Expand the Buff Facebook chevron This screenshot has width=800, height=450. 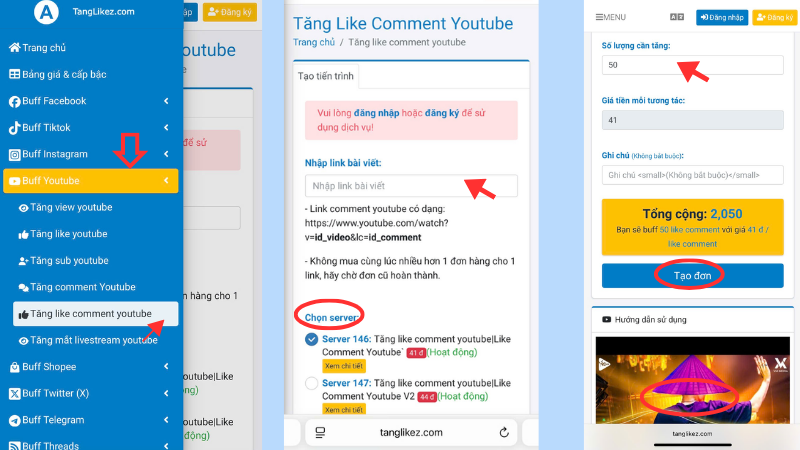click(166, 101)
